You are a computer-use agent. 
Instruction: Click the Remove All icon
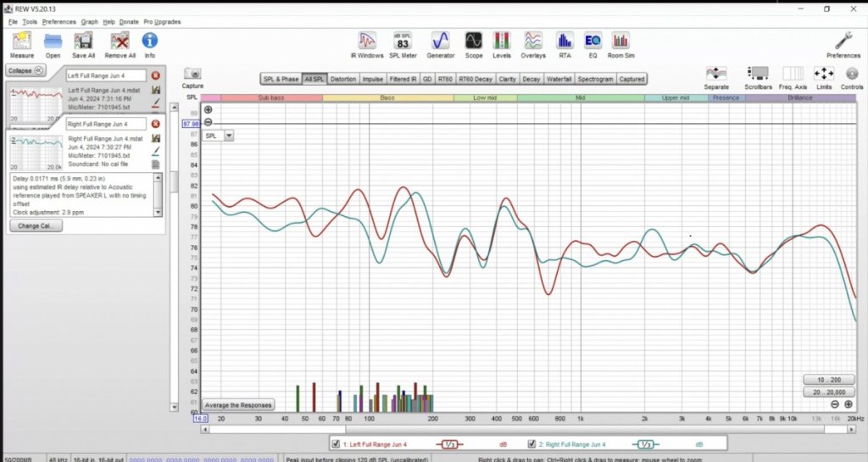point(120,45)
